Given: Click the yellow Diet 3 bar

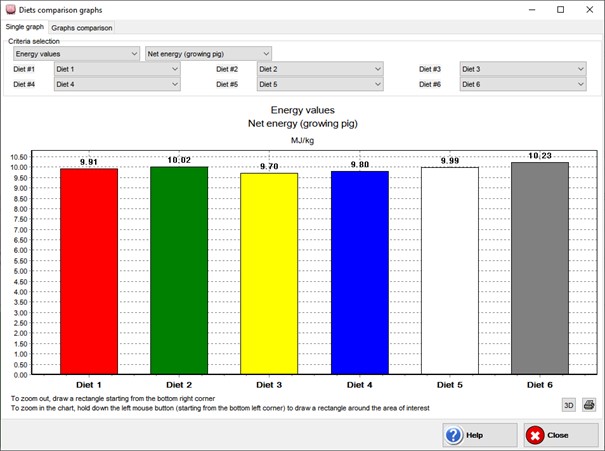Looking at the screenshot, I should (x=269, y=274).
